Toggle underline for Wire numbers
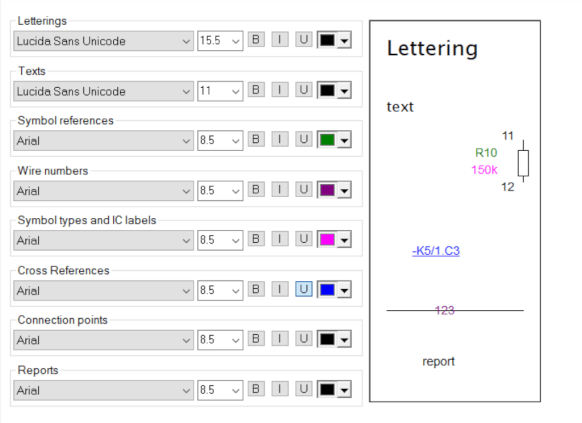This screenshot has height=423, width=582. [x=304, y=190]
